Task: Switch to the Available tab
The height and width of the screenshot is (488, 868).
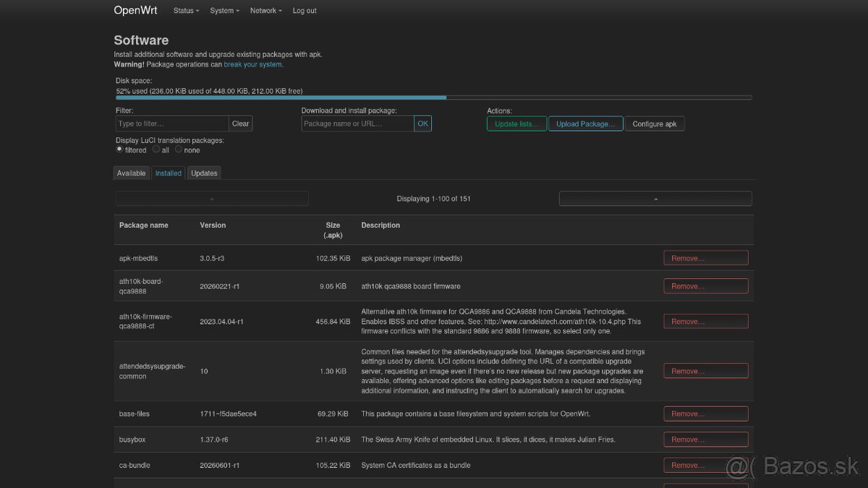Action: [132, 173]
